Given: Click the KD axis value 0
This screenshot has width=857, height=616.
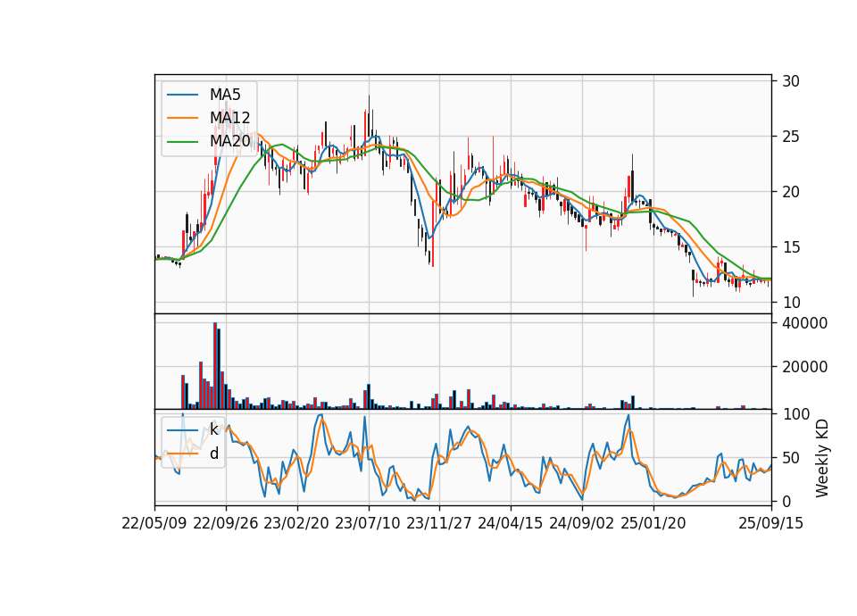Looking at the screenshot, I should click(786, 501).
